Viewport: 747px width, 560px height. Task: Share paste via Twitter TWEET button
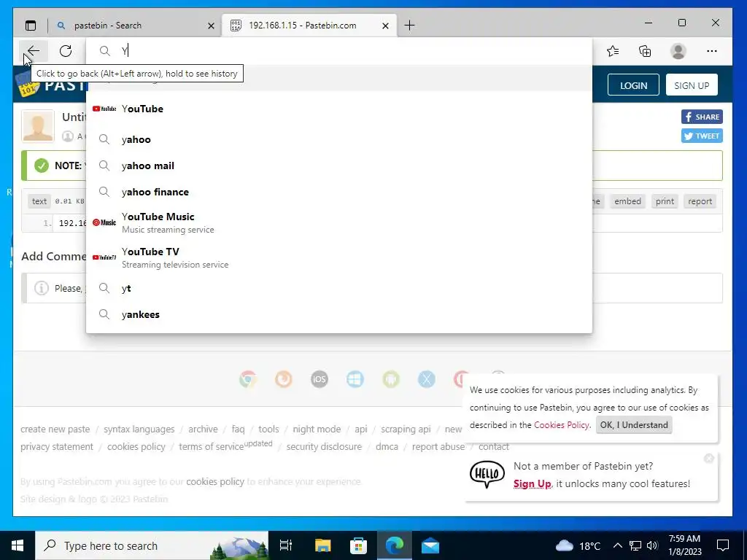702,136
